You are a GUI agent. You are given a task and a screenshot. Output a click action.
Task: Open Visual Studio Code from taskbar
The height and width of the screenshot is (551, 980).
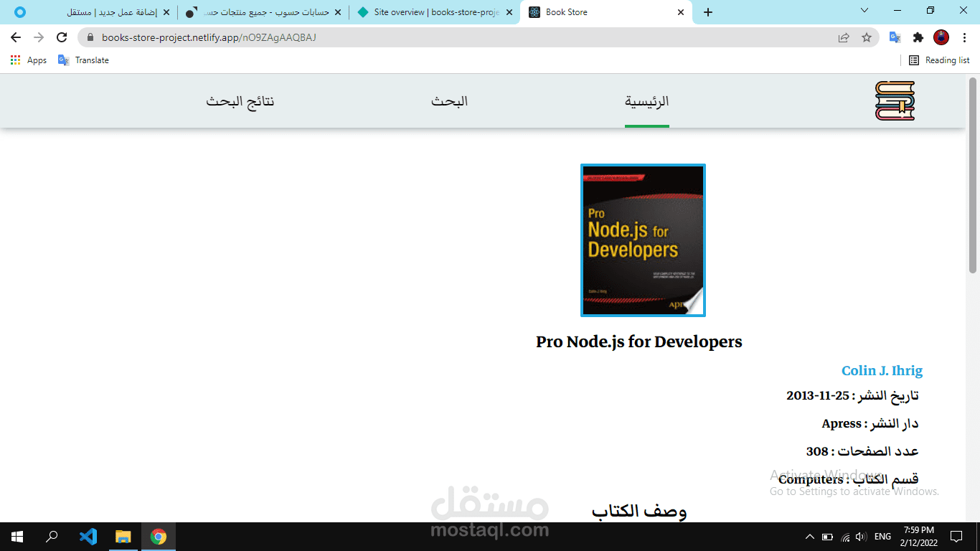88,537
